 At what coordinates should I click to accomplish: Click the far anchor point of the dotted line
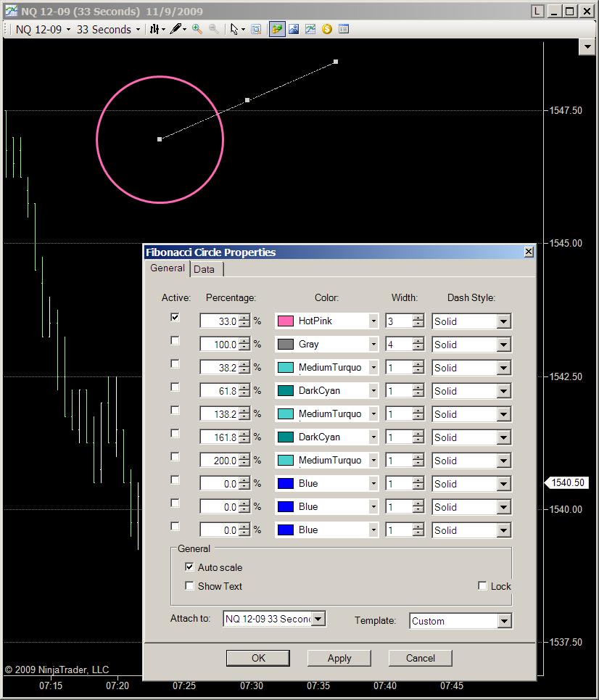pyautogui.click(x=336, y=62)
